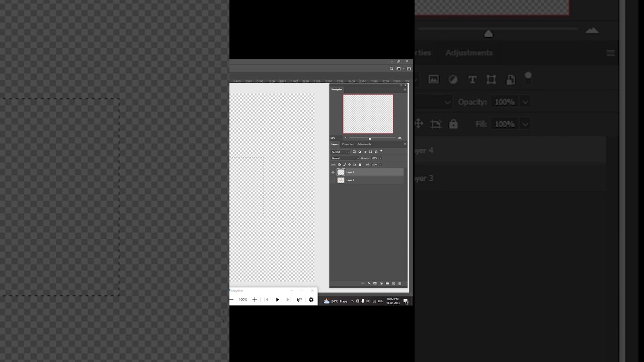Viewport: 644px width, 362px height.
Task: Click the Share image icon
Action: click(409, 69)
